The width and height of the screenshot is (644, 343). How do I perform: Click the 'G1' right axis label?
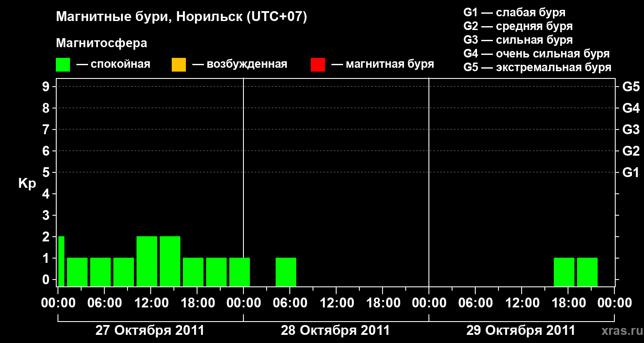(631, 172)
